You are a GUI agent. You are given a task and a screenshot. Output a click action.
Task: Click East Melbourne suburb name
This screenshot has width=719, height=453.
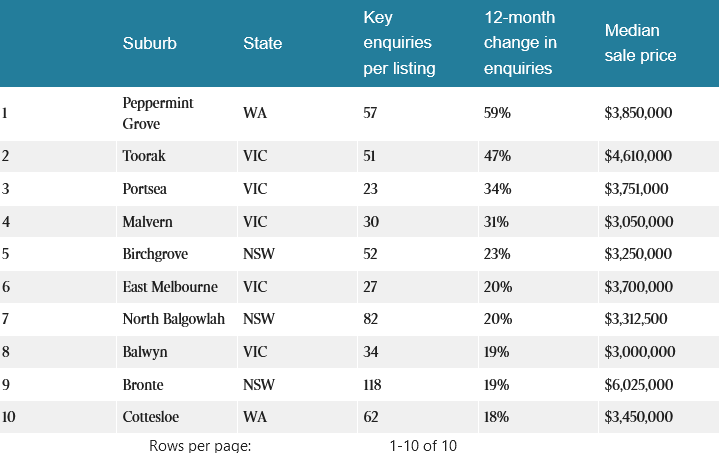click(170, 287)
